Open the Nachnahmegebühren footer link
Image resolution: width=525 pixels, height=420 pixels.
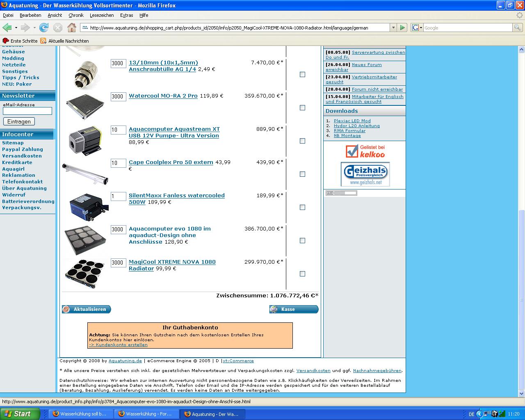pos(377,371)
